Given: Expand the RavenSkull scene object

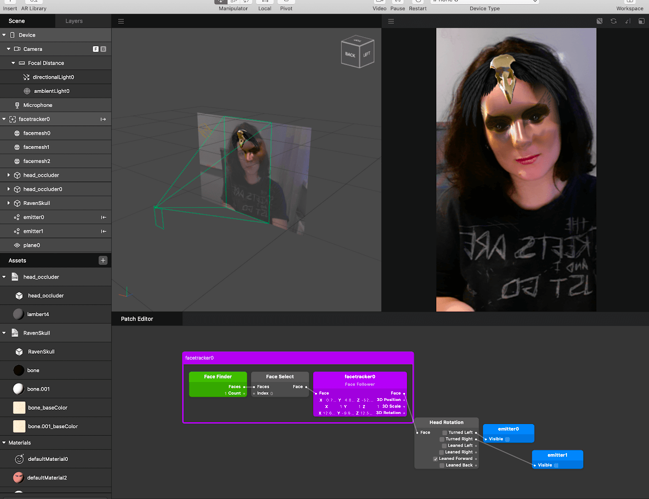Looking at the screenshot, I should pyautogui.click(x=9, y=203).
